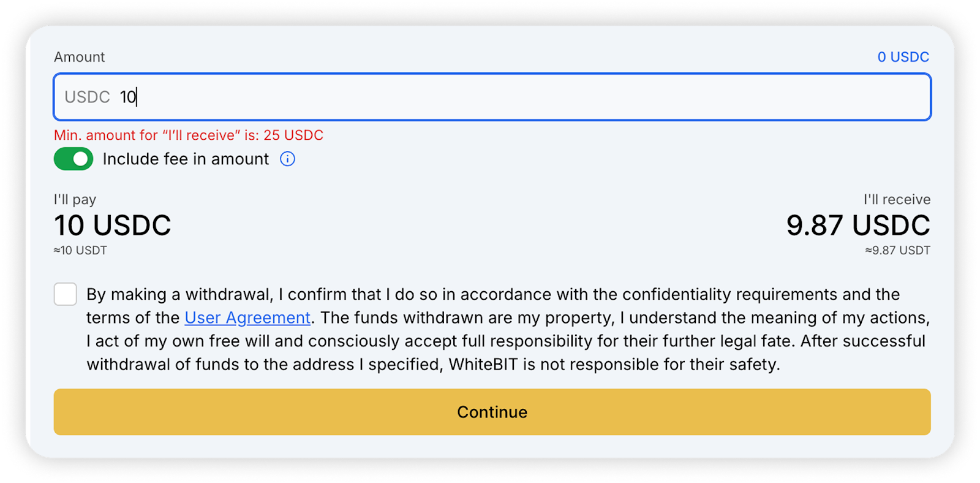Click the info icon beside Include fee
This screenshot has width=980, height=483.
[x=287, y=159]
